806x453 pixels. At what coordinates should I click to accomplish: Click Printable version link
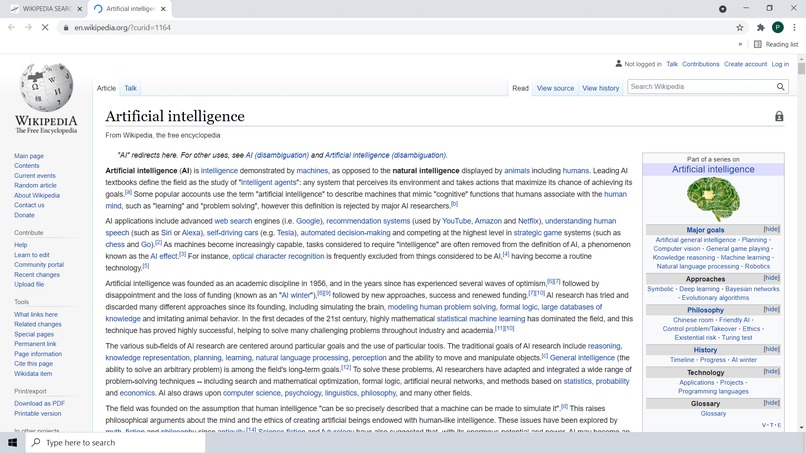pos(38,413)
